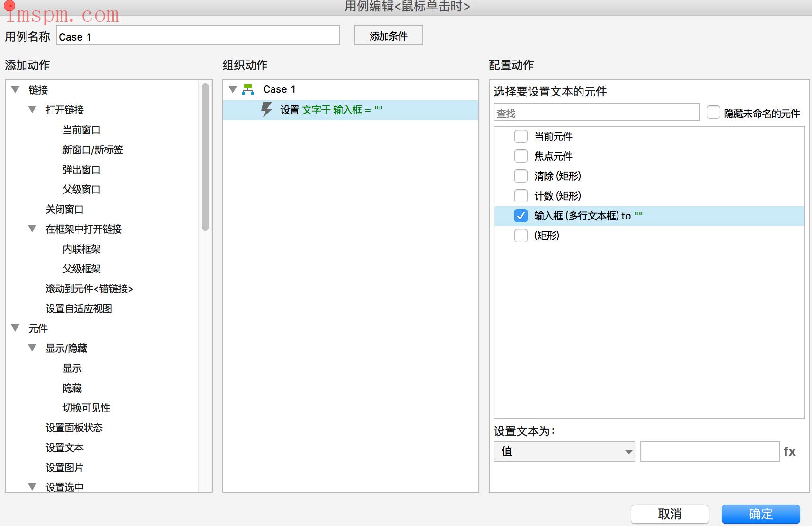Confirm with the 确定 button
This screenshot has width=812, height=526.
pyautogui.click(x=761, y=514)
